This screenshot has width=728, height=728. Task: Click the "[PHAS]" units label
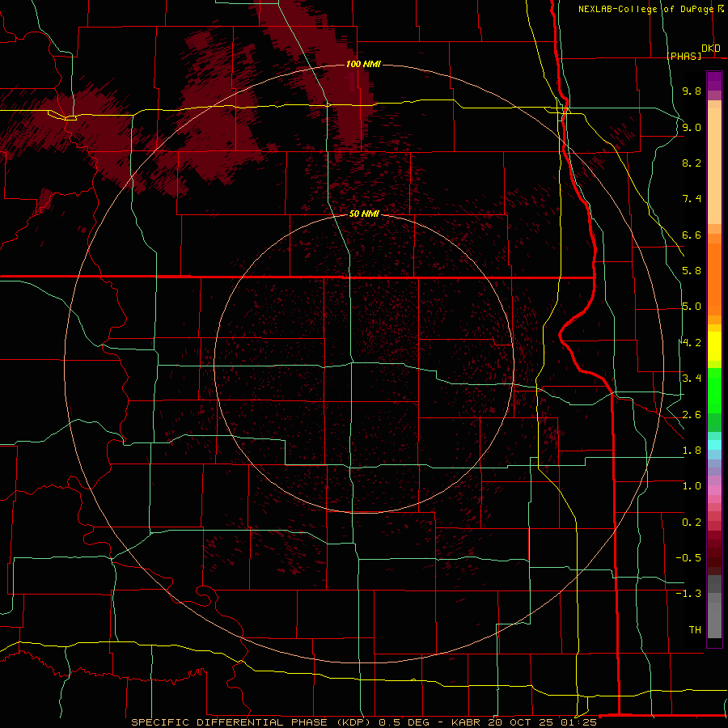coord(684,56)
